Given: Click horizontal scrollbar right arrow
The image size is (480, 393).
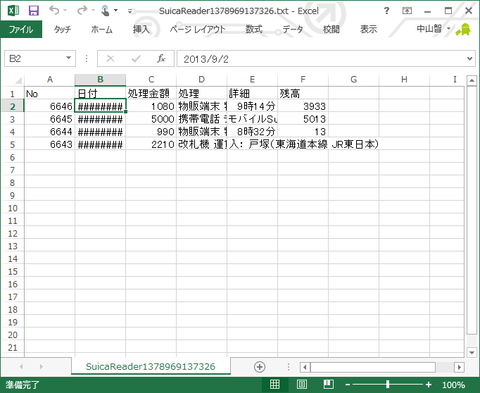Looking at the screenshot, I should (459, 367).
